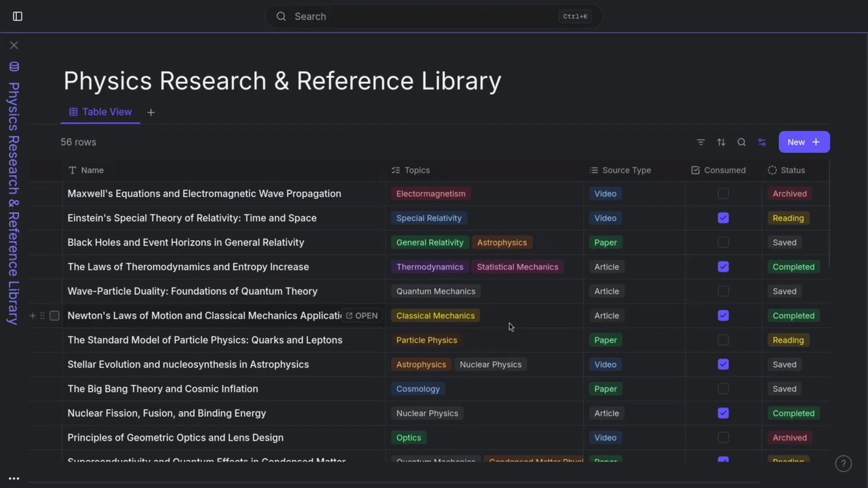Toggle the sidebar panel icon
This screenshot has width=868, height=488.
coord(18,16)
